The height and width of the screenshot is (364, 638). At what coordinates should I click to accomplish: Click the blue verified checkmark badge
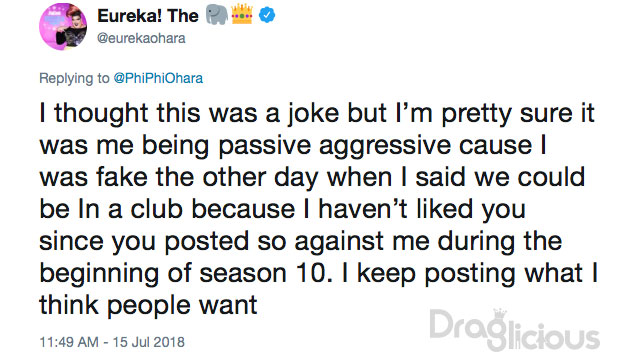tap(267, 15)
